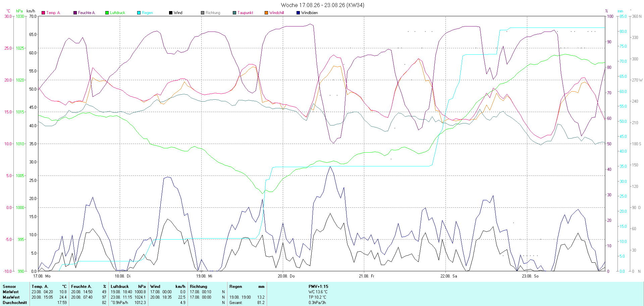
Task: Select the 'Feuchte A.' legend label
Action: [x=87, y=13]
